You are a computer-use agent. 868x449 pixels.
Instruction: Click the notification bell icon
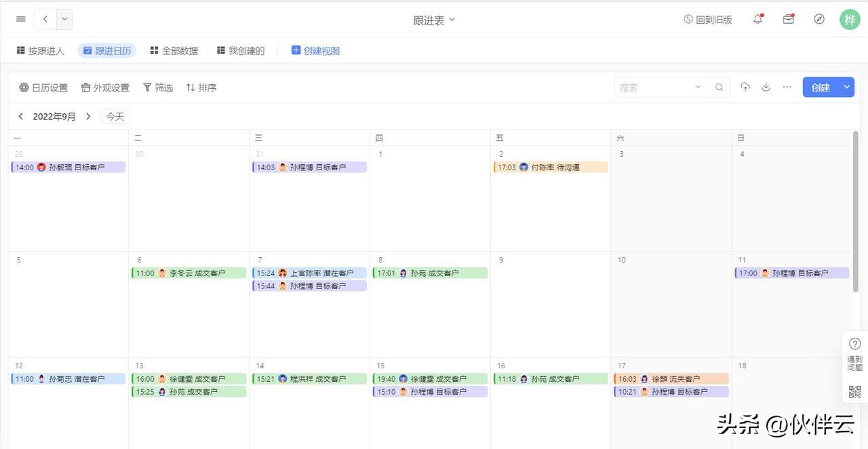(x=758, y=19)
